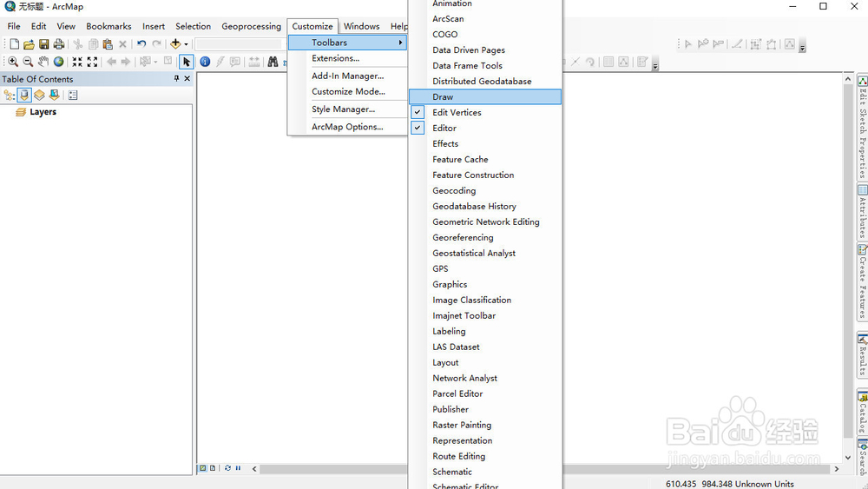This screenshot has height=489, width=868.
Task: Open the Bookmarks menu
Action: pyautogui.click(x=108, y=26)
